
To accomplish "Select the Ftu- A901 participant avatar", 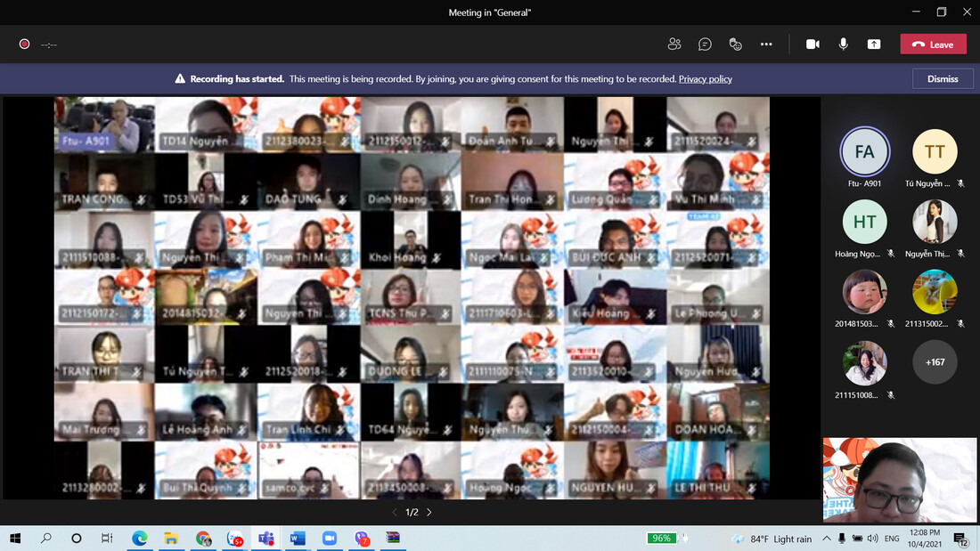I will click(864, 152).
